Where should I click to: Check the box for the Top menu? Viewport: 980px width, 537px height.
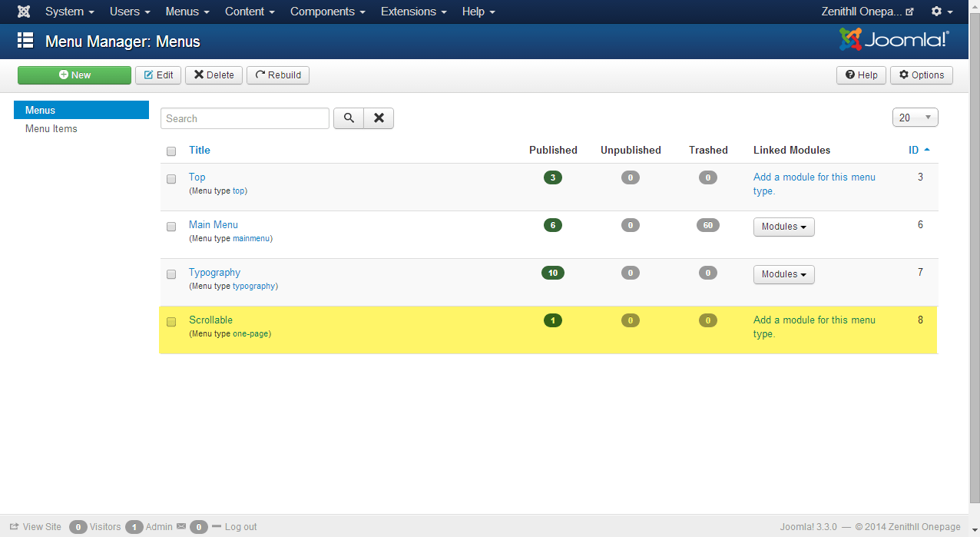(171, 179)
